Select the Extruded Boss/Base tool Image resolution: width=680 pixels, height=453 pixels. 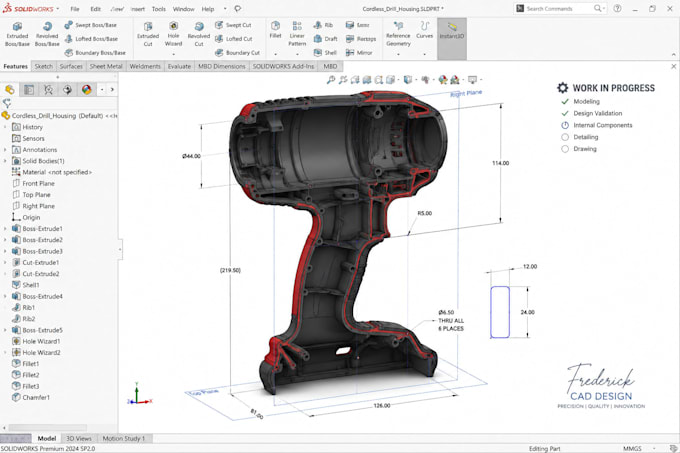17,34
